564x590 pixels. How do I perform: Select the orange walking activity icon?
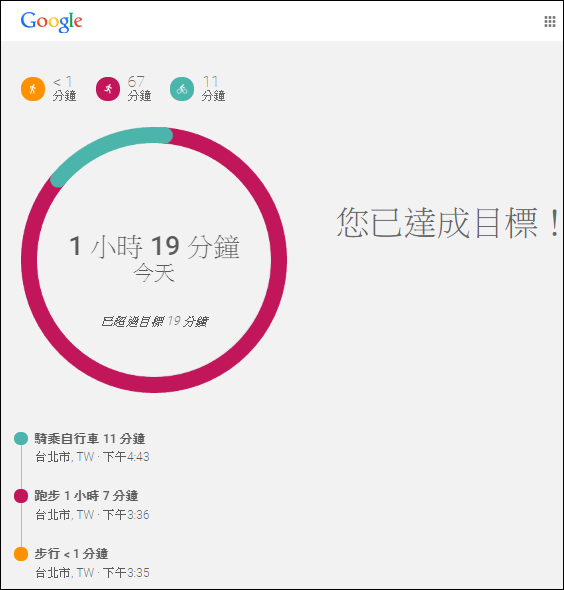33,89
